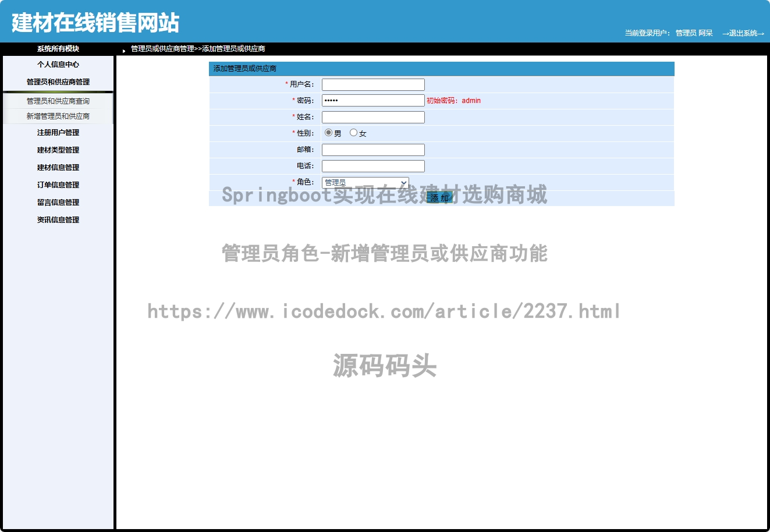Click the 用户名 input field
The image size is (770, 532).
coord(373,84)
